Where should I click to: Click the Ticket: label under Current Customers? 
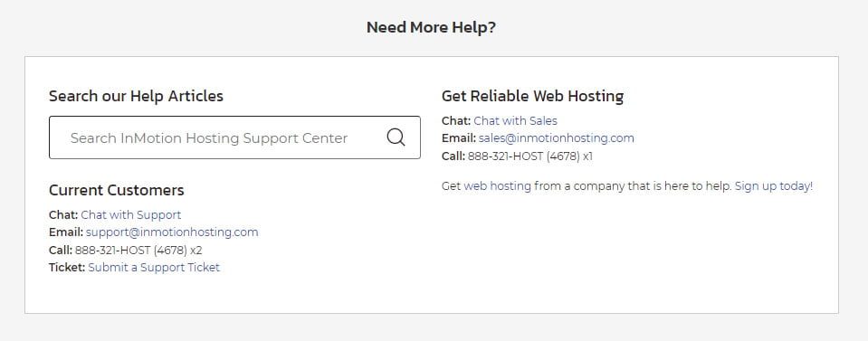(67, 268)
